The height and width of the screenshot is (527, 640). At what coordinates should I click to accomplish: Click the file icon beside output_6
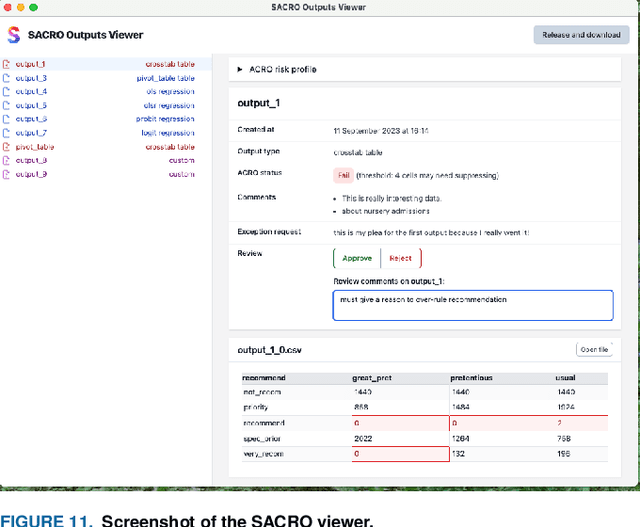(7, 119)
